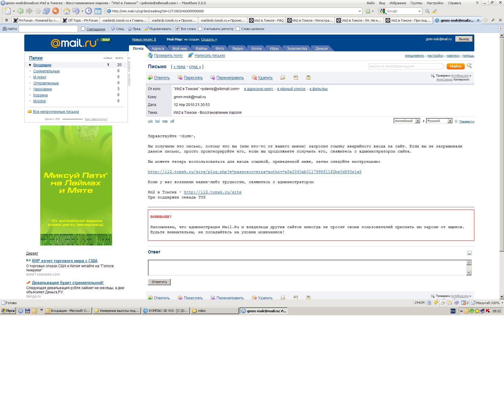
Task: Uncheck the Все слова checkbox
Action: click(178, 29)
